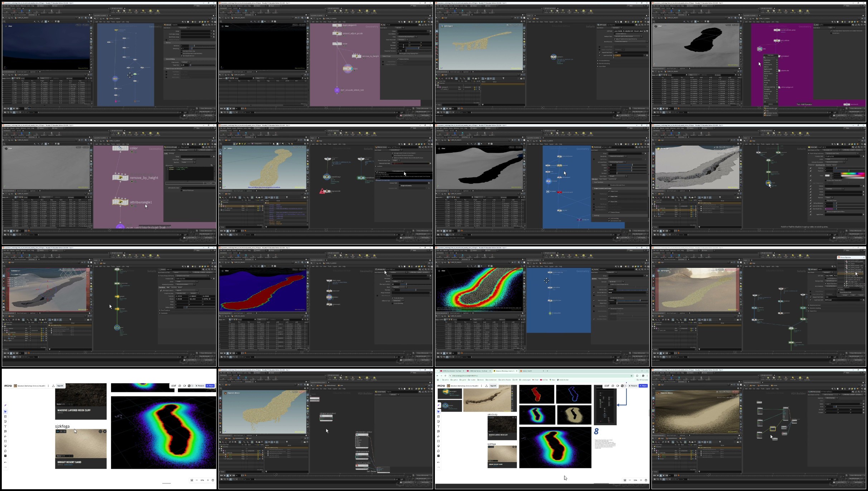Viewport: 868px width, 491px height.
Task: Fit Miro board to screen beside 55% zoom
Action: coord(625,480)
